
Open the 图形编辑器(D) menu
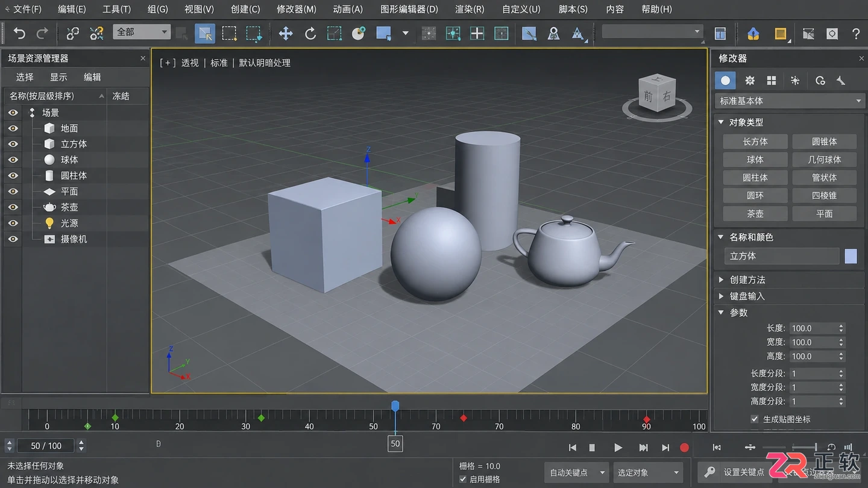click(409, 9)
